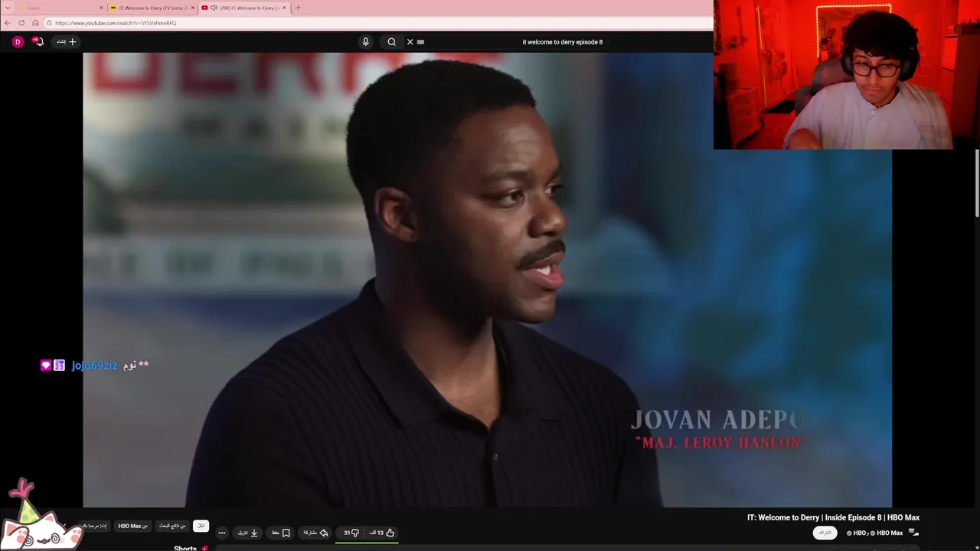Click the video title Inside Episode 8
Viewport: 980px width, 551px height.
833,517
